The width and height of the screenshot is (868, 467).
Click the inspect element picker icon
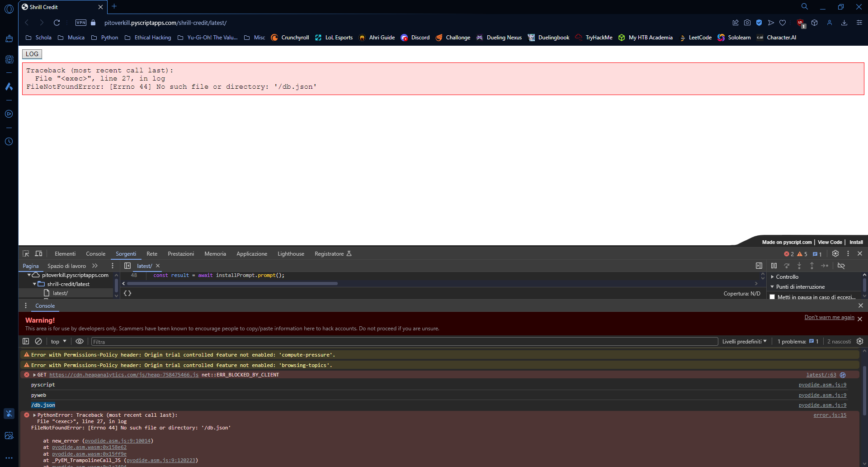26,254
